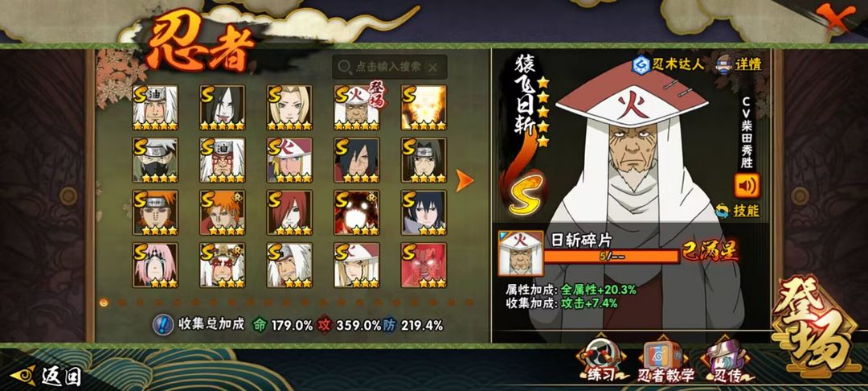This screenshot has height=391, width=868.
Task: Click the blue info icon beside 收集总加成
Action: pos(163,324)
